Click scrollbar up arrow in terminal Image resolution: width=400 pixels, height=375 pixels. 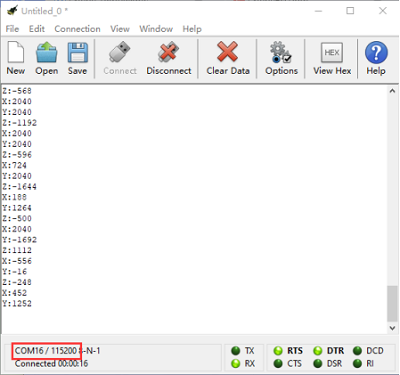point(392,91)
